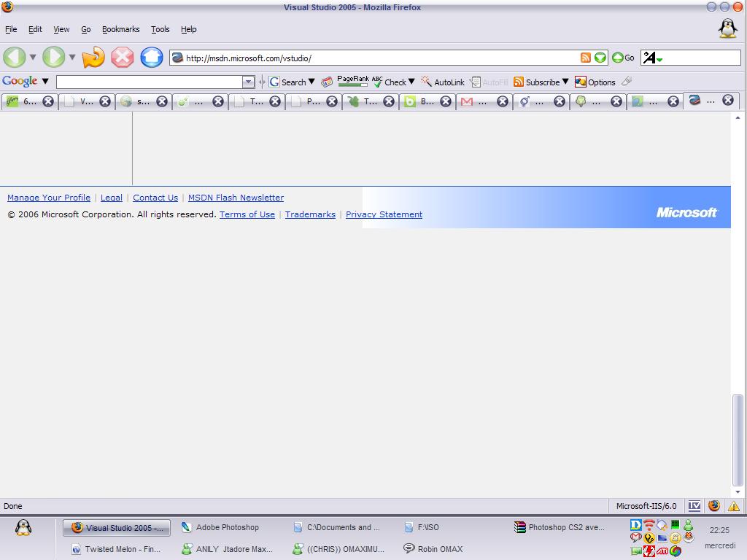Go forward with the green Forward arrow

[x=53, y=57]
